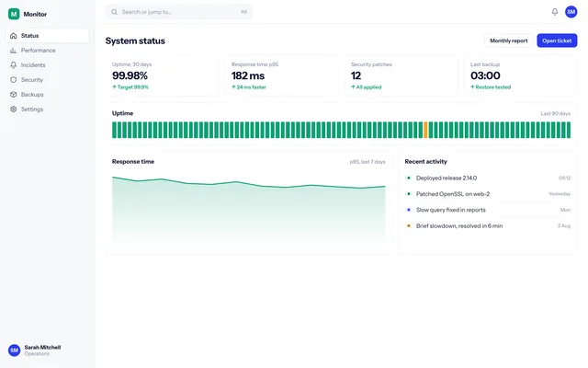Click the Last backup 03:00 value
The width and height of the screenshot is (588, 368).
(x=485, y=75)
